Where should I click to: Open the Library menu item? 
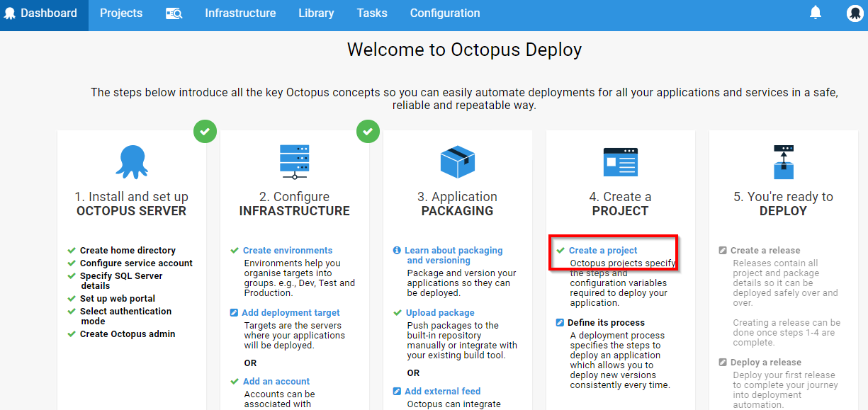(316, 13)
